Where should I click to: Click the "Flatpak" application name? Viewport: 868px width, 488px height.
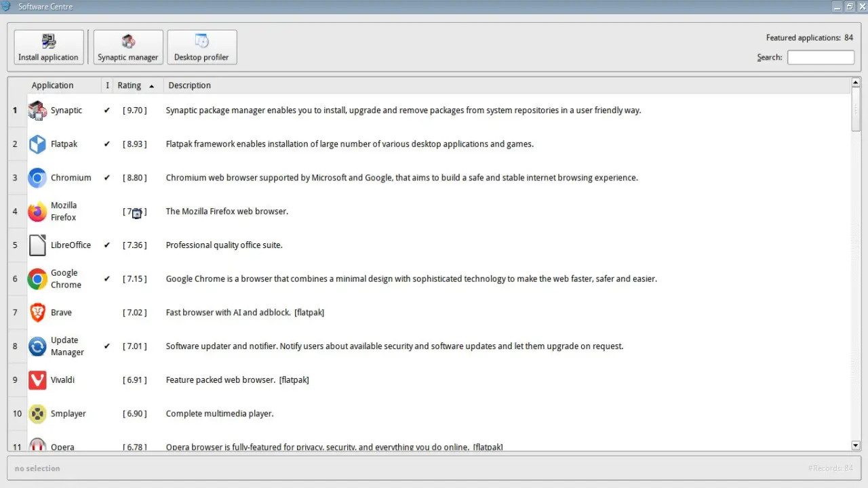64,144
